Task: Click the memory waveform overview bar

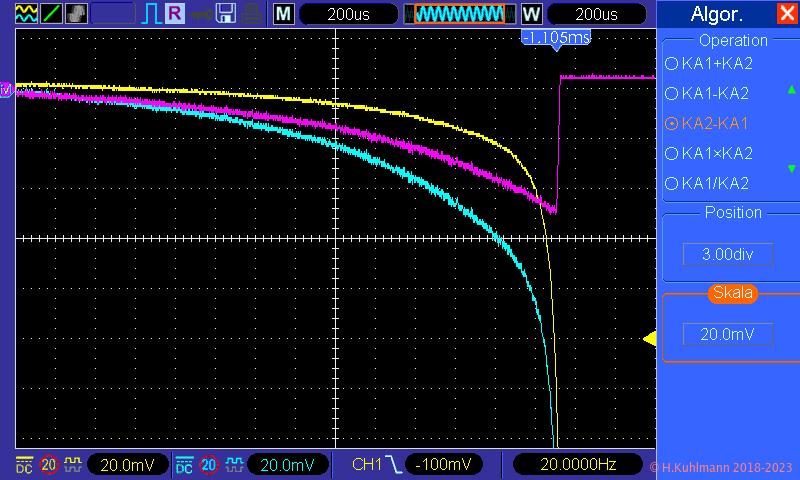Action: tap(461, 14)
